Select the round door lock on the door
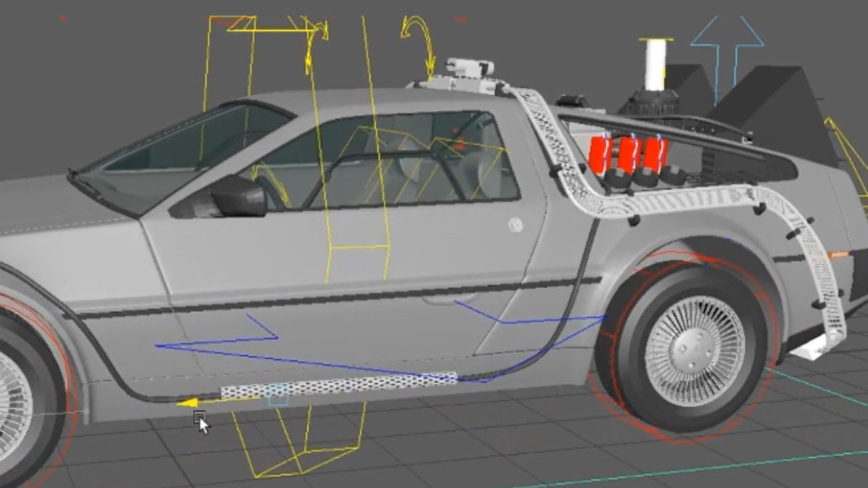Viewport: 868px width, 488px height. point(515,224)
